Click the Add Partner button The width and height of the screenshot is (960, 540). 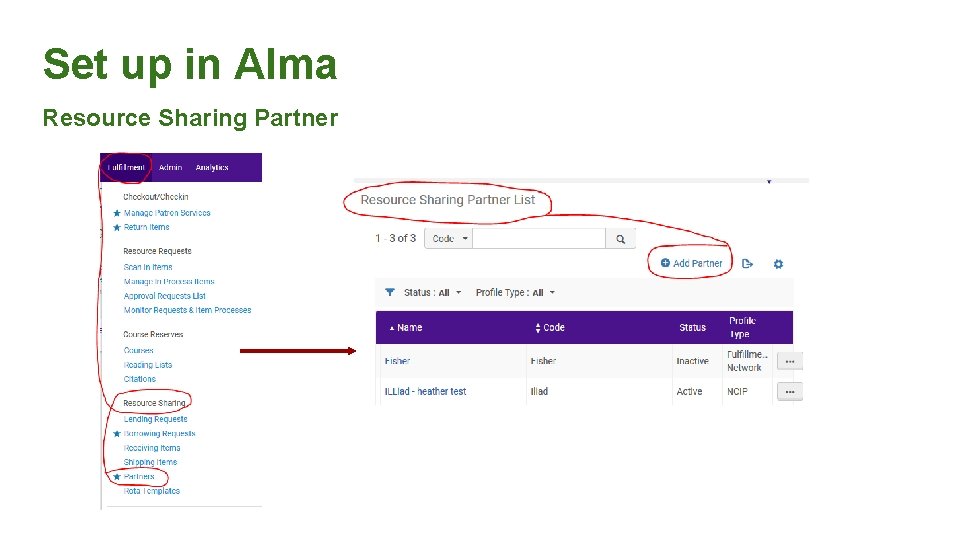(691, 263)
